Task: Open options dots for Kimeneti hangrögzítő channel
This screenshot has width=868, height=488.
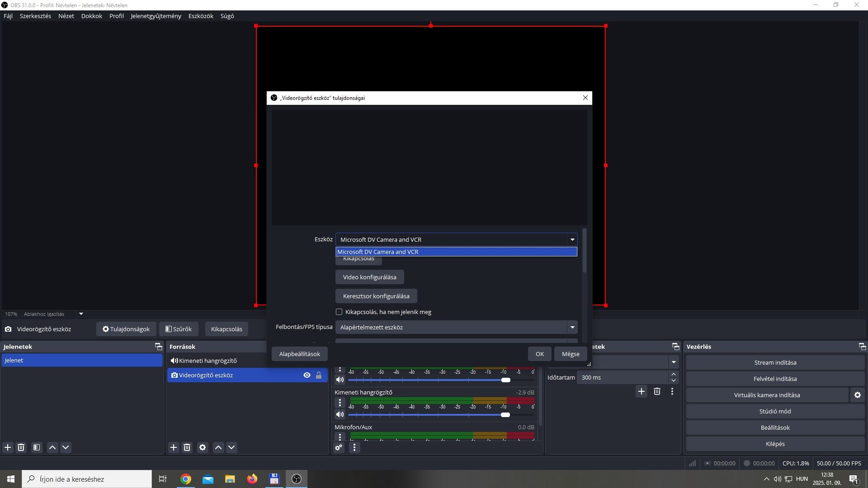Action: tap(340, 402)
